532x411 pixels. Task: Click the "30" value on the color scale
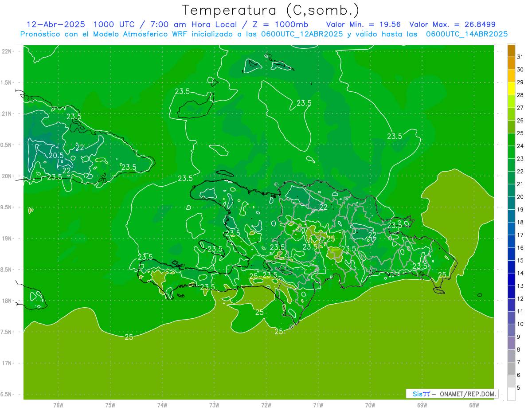tap(520, 70)
